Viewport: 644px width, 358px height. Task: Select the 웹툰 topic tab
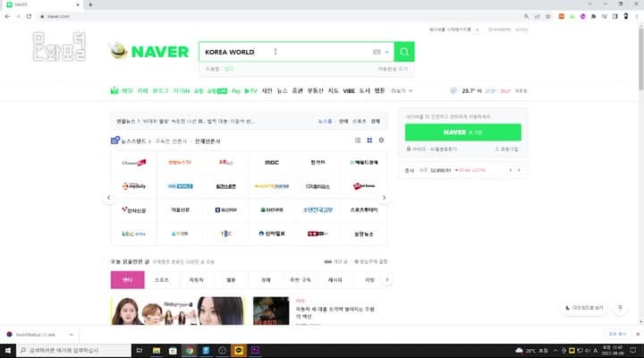tap(231, 280)
